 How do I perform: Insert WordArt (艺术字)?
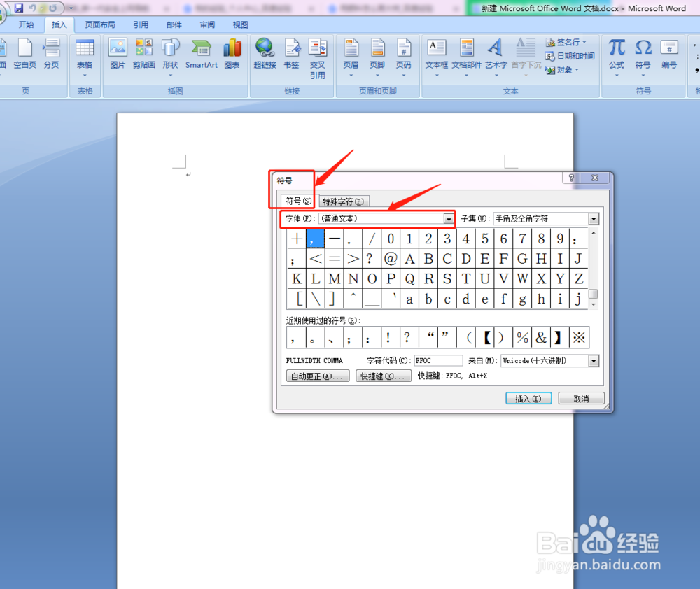[496, 57]
